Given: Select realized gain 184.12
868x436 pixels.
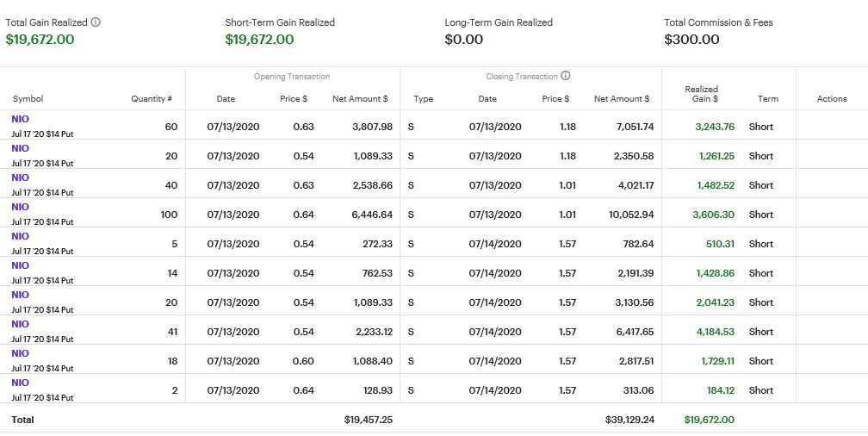Looking at the screenshot, I should [721, 391].
